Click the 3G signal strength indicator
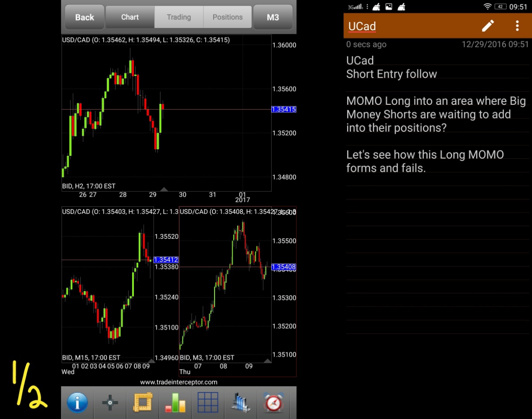The height and width of the screenshot is (419, 532). (355, 7)
